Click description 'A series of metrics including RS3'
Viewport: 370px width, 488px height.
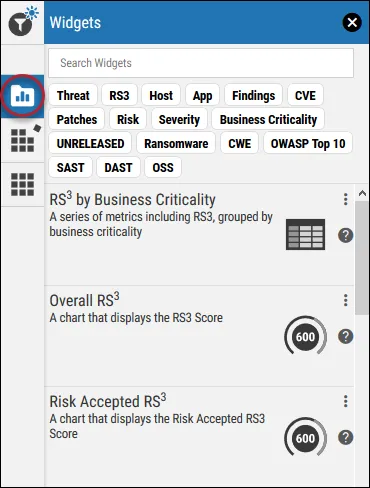(161, 224)
